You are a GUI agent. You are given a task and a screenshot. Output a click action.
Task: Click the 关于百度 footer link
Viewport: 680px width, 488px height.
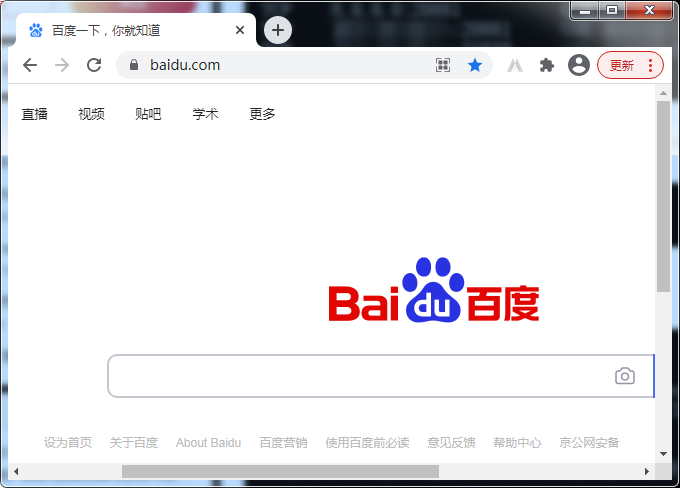[x=134, y=442]
